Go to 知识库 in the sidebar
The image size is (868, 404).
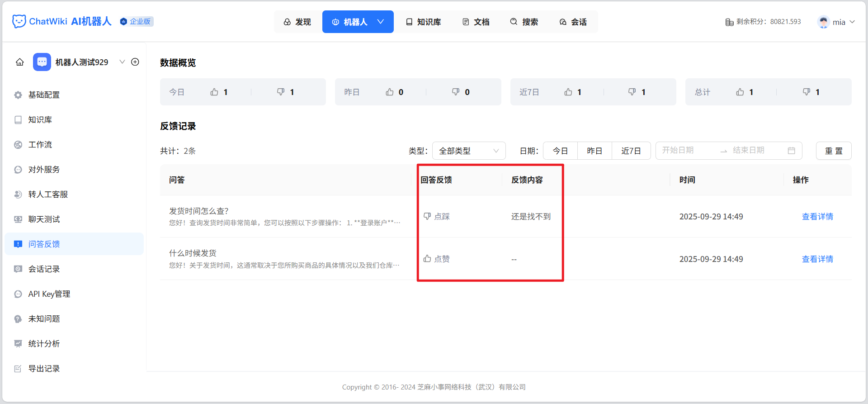click(75, 119)
